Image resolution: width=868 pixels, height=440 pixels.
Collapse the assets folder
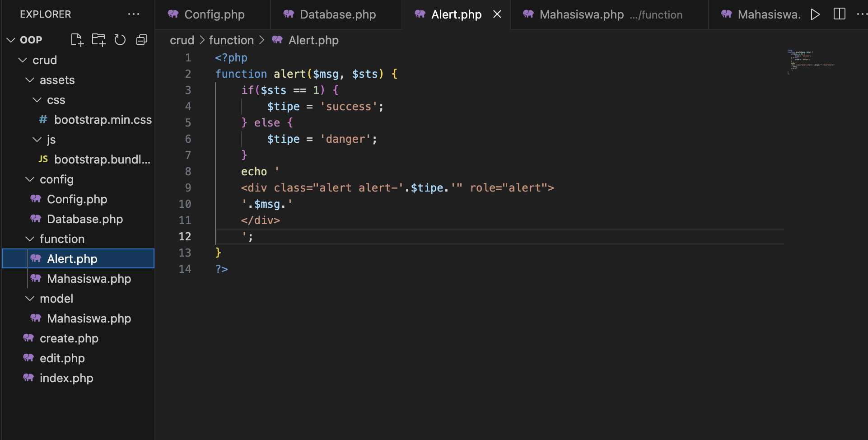point(30,80)
